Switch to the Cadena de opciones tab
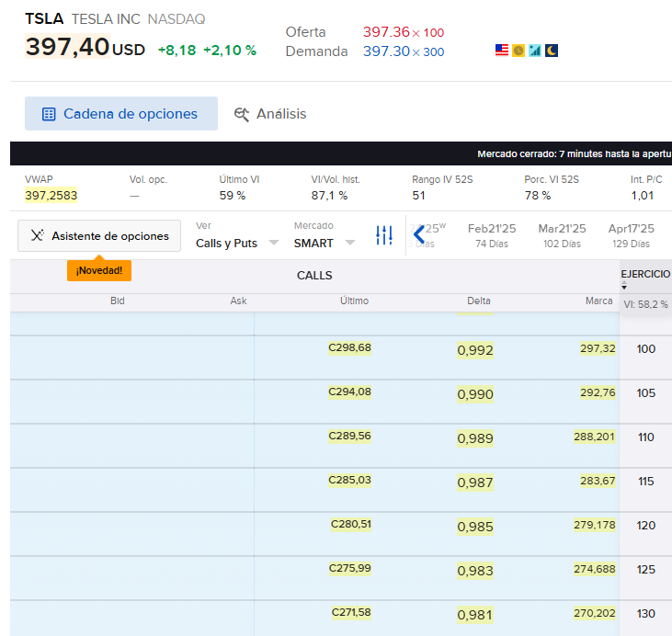 pos(121,114)
